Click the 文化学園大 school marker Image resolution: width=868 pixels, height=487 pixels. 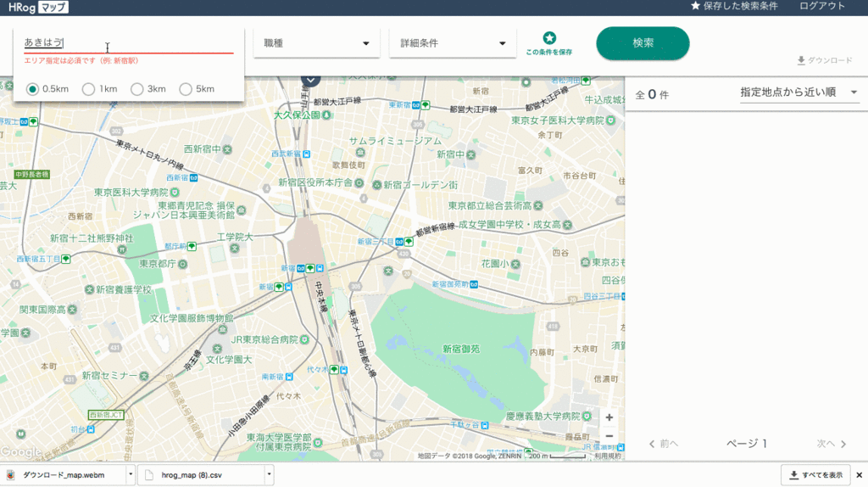tap(217, 349)
